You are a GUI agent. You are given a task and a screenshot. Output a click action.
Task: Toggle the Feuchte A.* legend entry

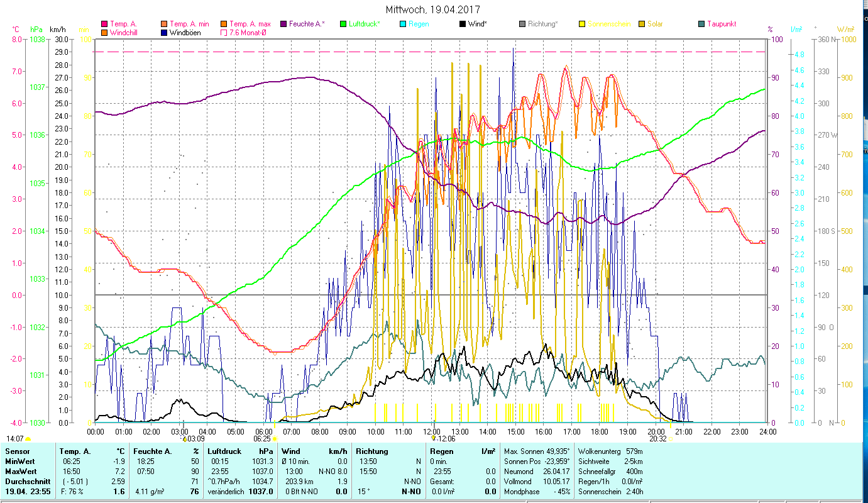[302, 25]
